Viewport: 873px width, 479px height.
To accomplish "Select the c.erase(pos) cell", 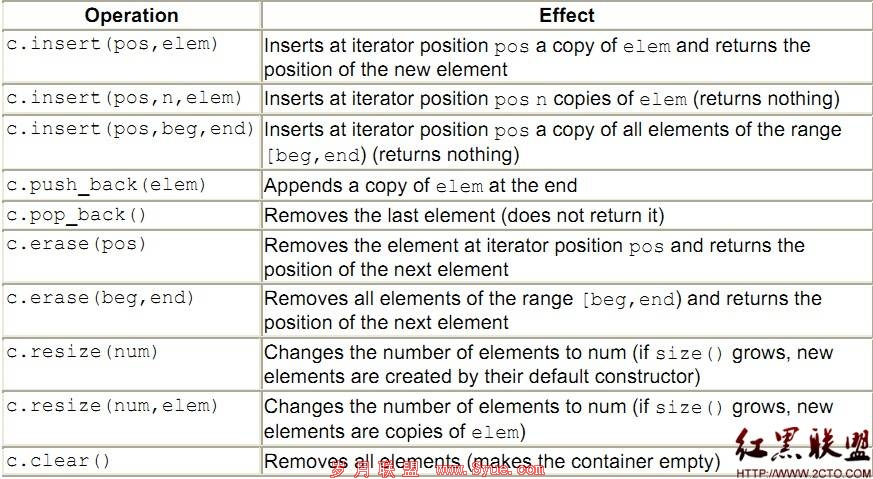I will [x=131, y=257].
